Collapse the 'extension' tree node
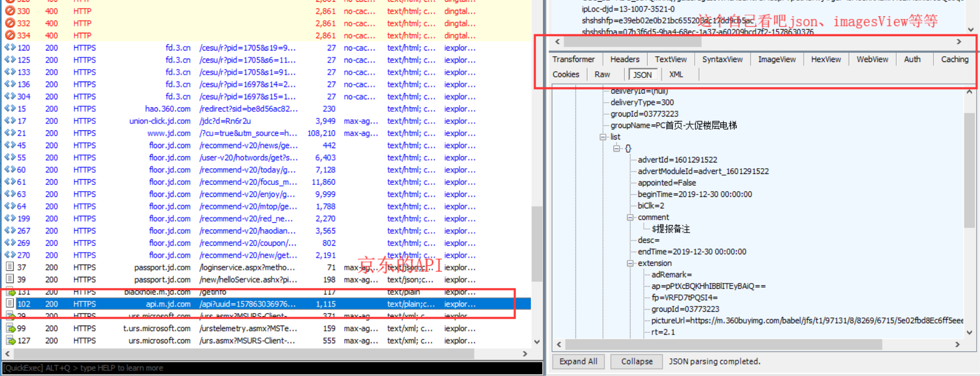Screen dimensions: 980x376 pos(630,263)
